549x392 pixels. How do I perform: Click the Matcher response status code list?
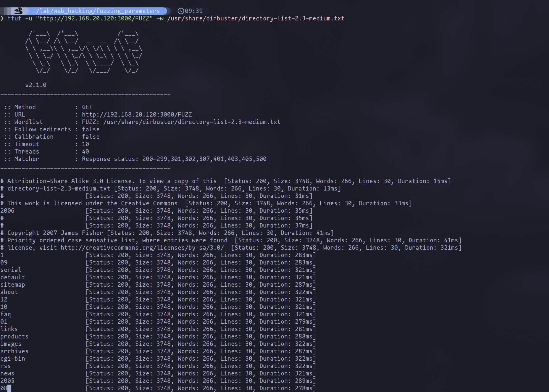point(204,159)
